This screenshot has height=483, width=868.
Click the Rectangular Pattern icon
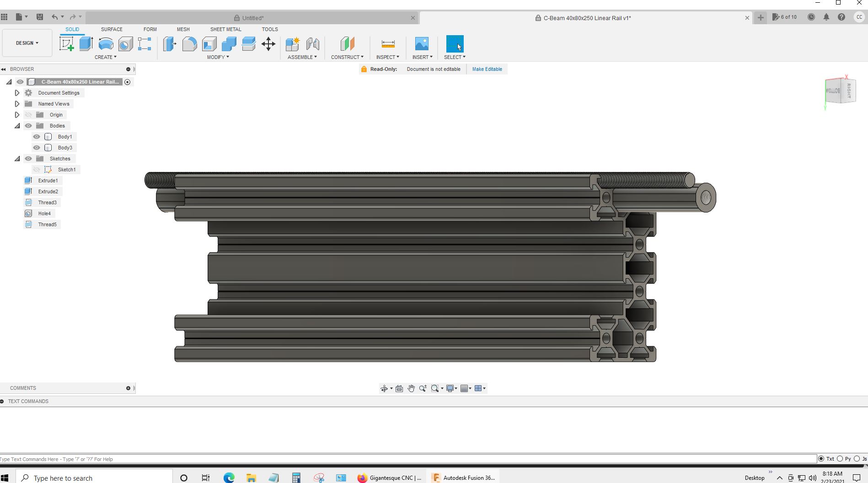pos(145,44)
